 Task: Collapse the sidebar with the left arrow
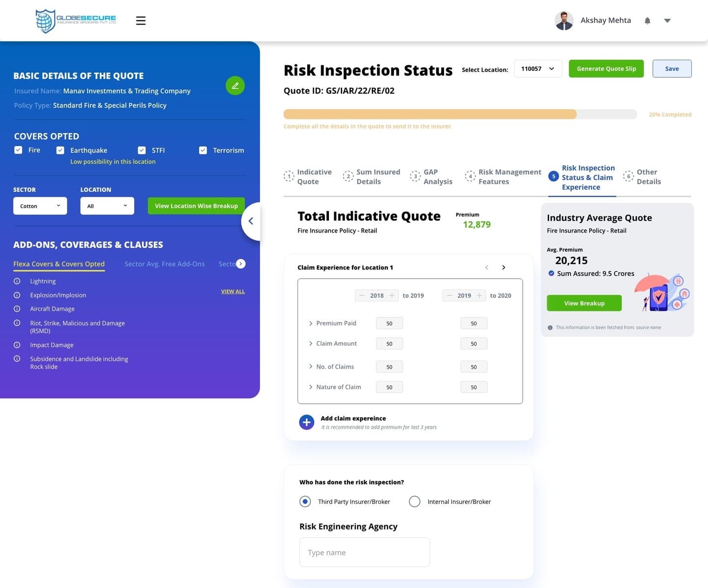tap(251, 221)
